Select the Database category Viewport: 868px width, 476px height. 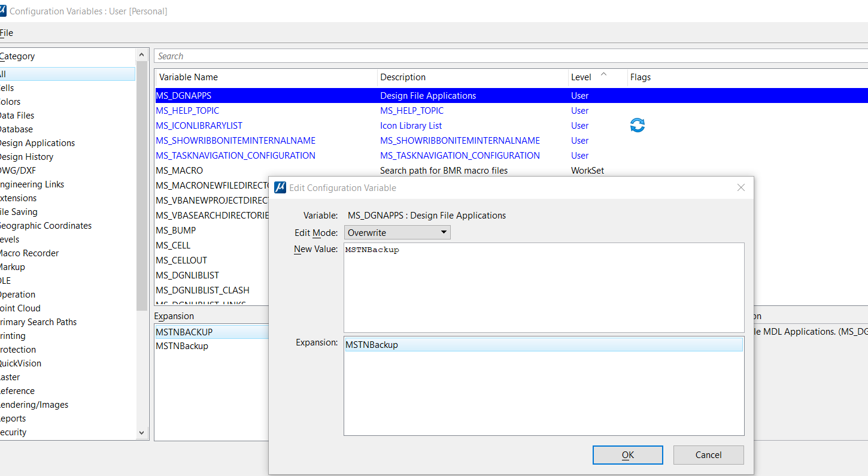pyautogui.click(x=16, y=129)
